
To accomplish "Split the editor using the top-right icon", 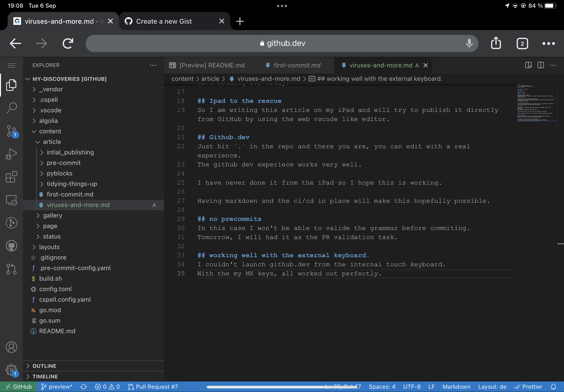I will tap(540, 65).
